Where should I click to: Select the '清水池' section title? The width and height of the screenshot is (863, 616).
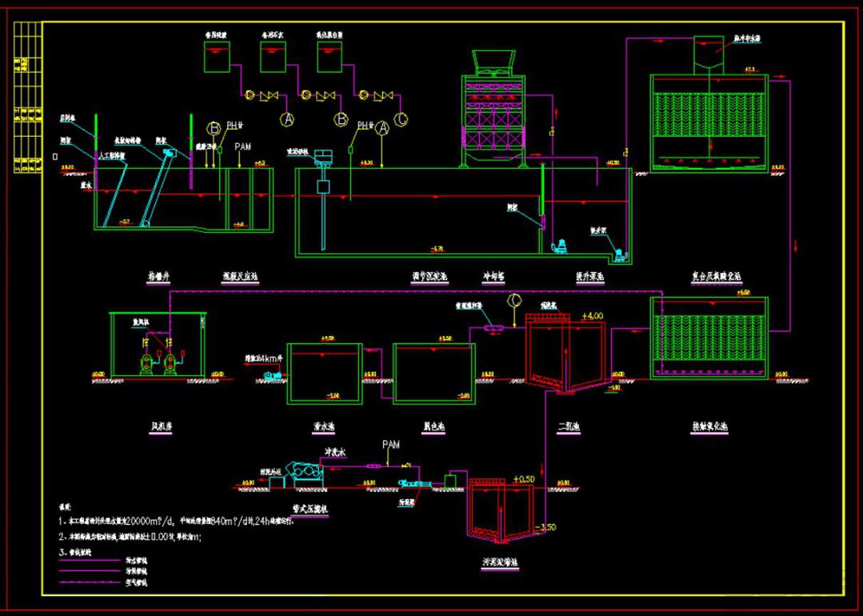(x=323, y=426)
